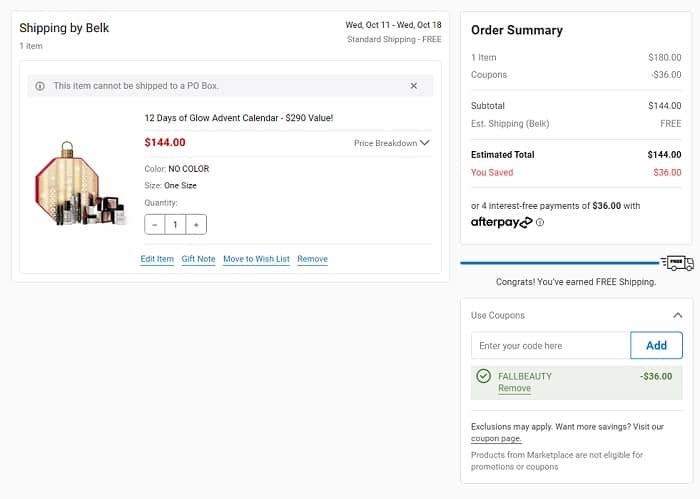Open the 12 Days of Glow product title
Screen dimensions: 700x499
(238, 118)
